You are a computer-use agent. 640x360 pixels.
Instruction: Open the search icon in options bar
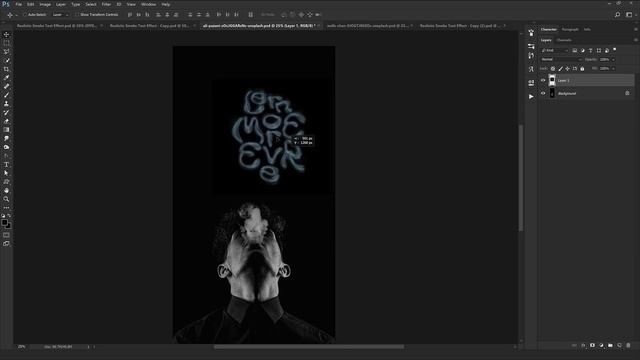pos(618,15)
